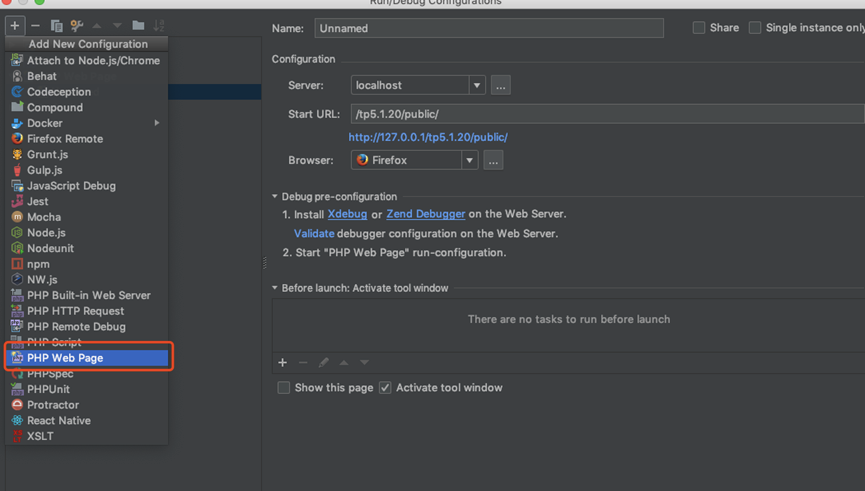
Task: Select Node.js configuration type
Action: (x=87, y=233)
